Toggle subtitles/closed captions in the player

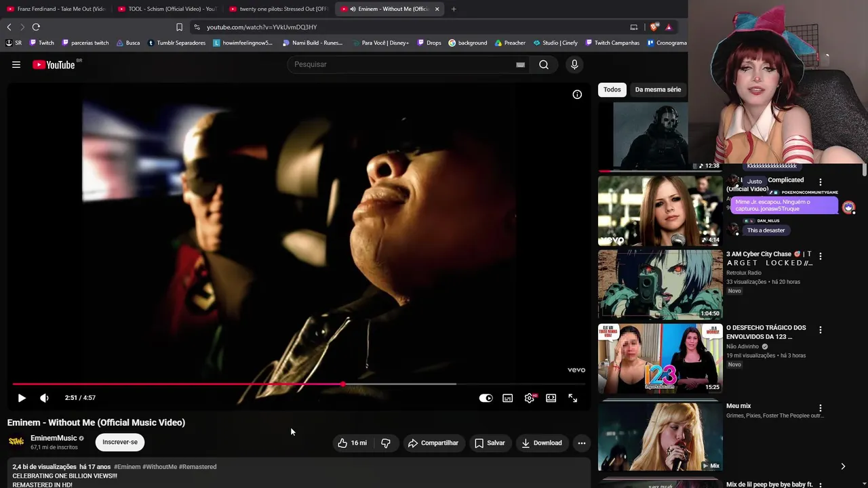(507, 398)
